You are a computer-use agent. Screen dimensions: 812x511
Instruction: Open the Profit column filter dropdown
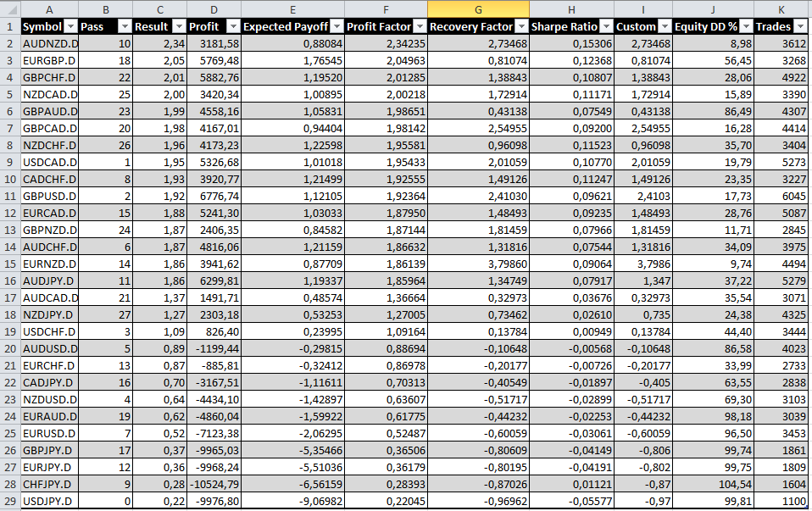click(234, 27)
